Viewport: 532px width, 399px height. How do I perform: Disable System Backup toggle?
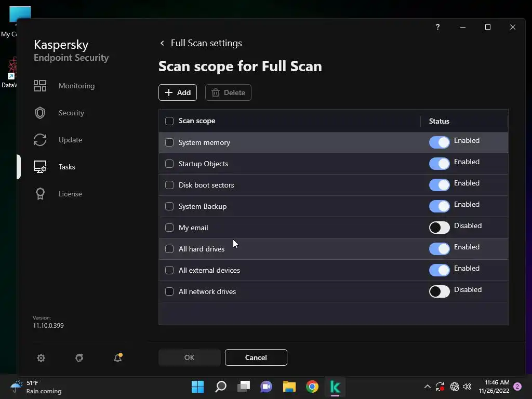[x=440, y=206]
